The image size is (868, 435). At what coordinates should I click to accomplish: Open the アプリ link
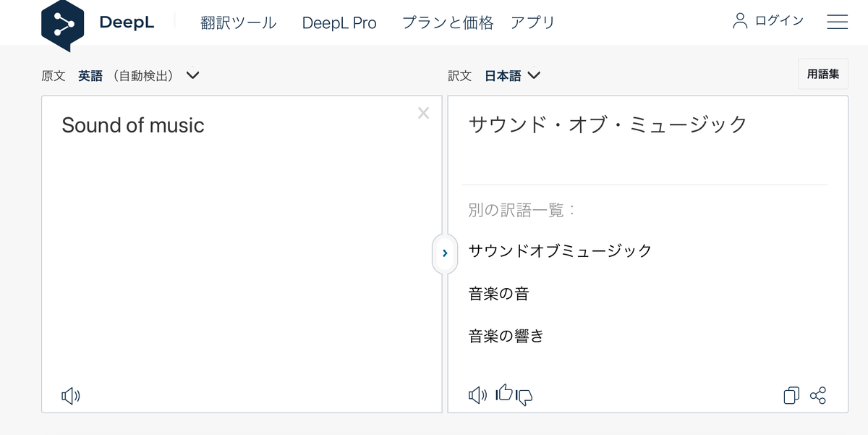(532, 23)
